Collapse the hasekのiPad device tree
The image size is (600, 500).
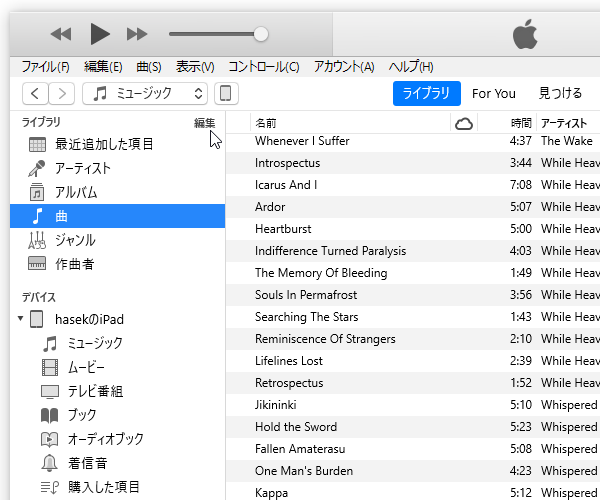pyautogui.click(x=20, y=318)
